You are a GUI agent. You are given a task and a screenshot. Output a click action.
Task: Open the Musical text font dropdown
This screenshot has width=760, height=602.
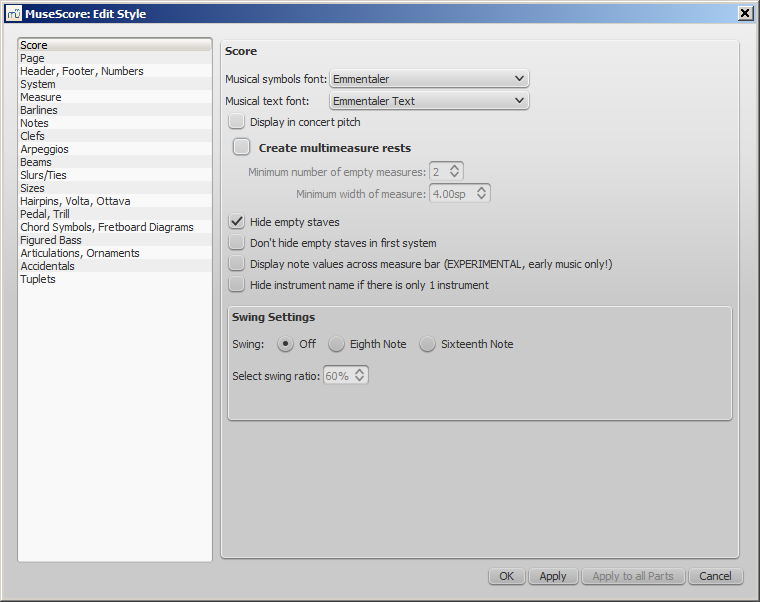pyautogui.click(x=429, y=101)
